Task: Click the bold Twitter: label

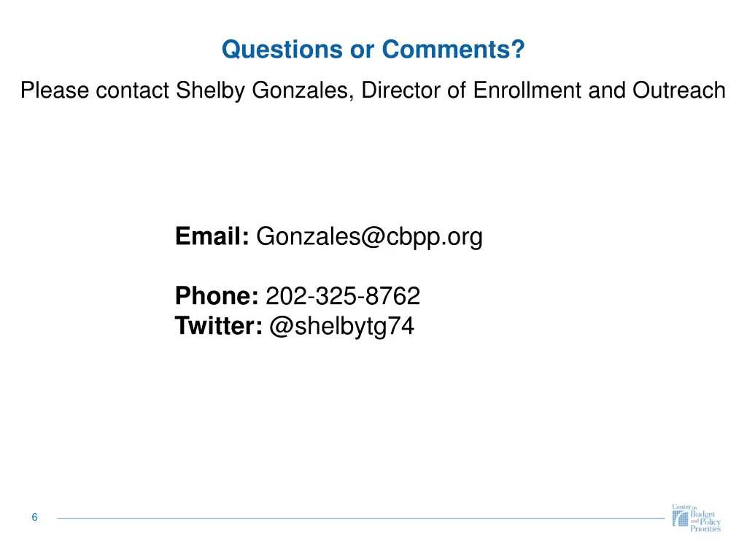Action: tap(219, 326)
